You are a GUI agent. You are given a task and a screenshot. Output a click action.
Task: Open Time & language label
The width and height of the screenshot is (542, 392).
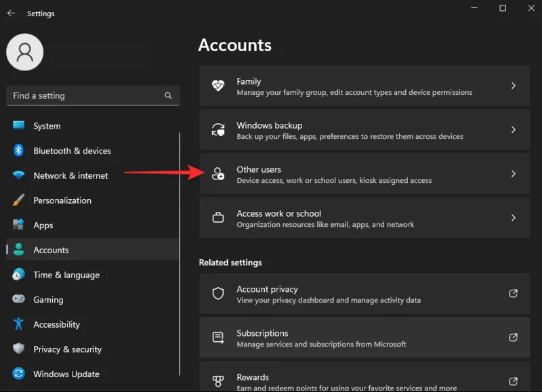click(x=66, y=276)
